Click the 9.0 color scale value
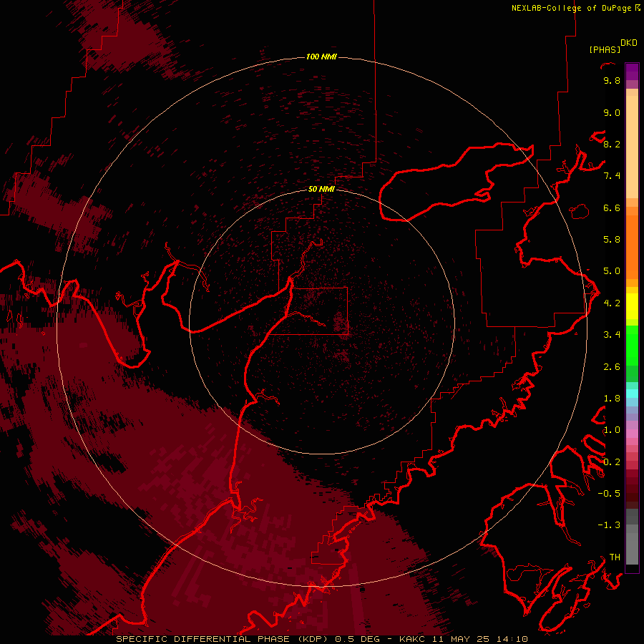 612,113
